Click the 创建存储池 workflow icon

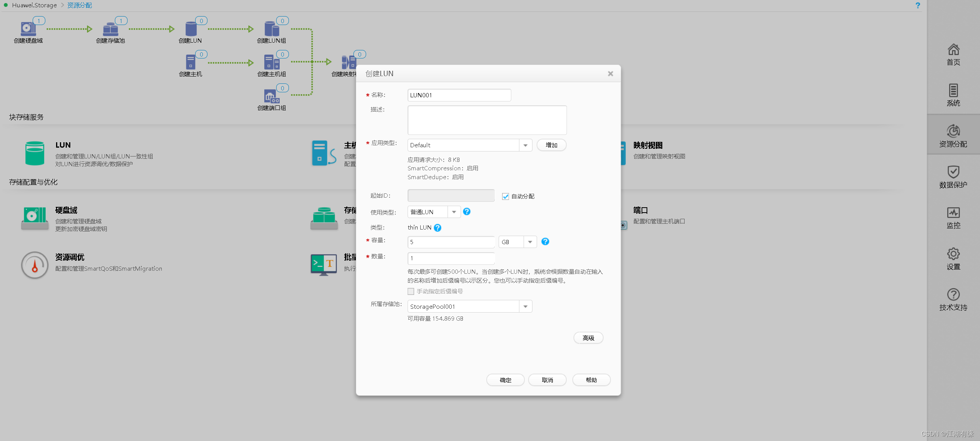pyautogui.click(x=111, y=29)
